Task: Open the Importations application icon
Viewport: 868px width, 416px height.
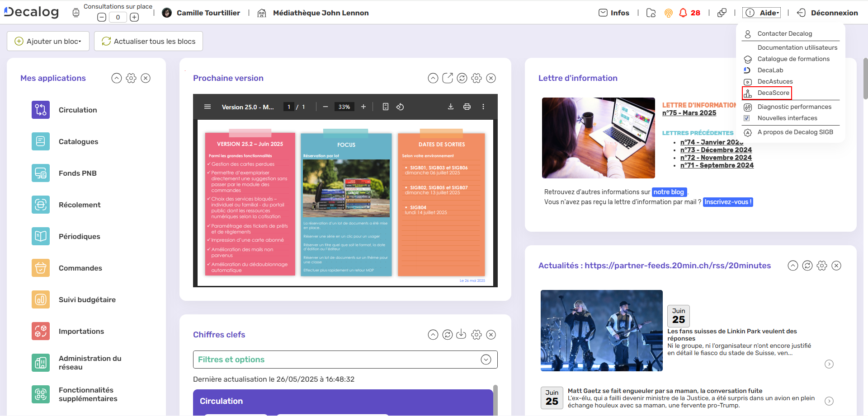Action: 41,331
